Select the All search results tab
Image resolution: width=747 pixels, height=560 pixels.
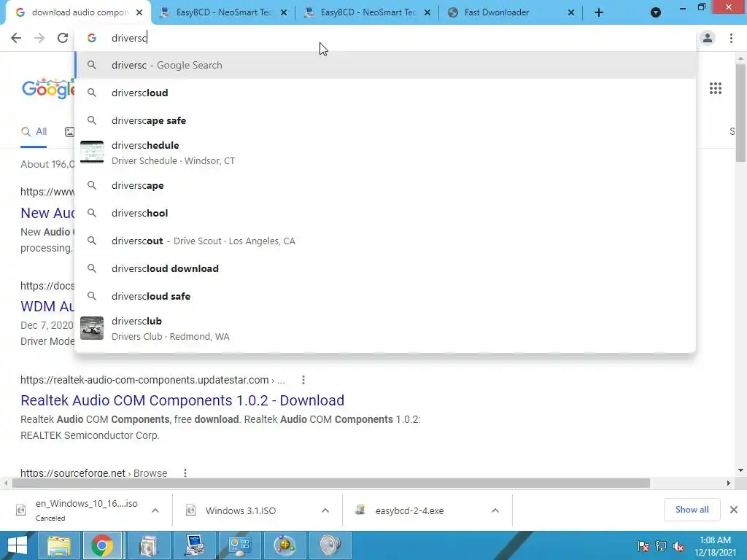pos(34,132)
